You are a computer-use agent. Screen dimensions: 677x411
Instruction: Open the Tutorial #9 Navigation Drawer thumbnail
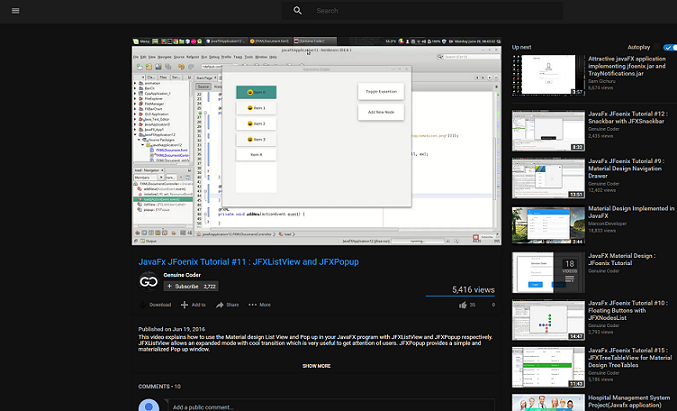(548, 178)
